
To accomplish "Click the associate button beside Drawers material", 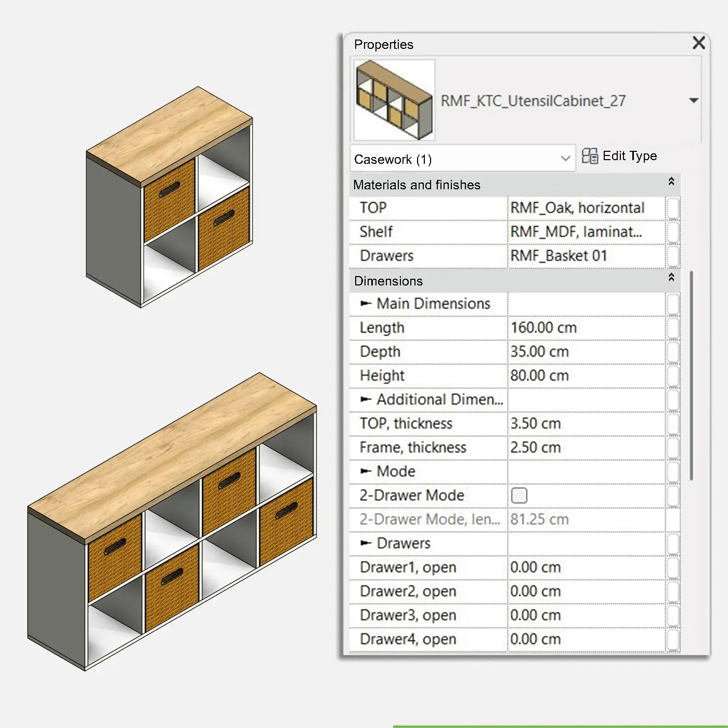I will pos(673,256).
